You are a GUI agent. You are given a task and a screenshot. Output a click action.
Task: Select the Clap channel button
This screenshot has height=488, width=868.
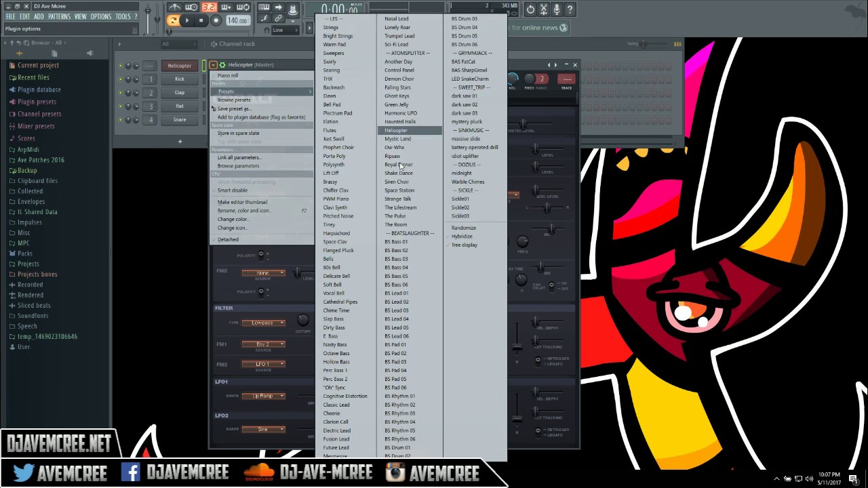pyautogui.click(x=179, y=92)
